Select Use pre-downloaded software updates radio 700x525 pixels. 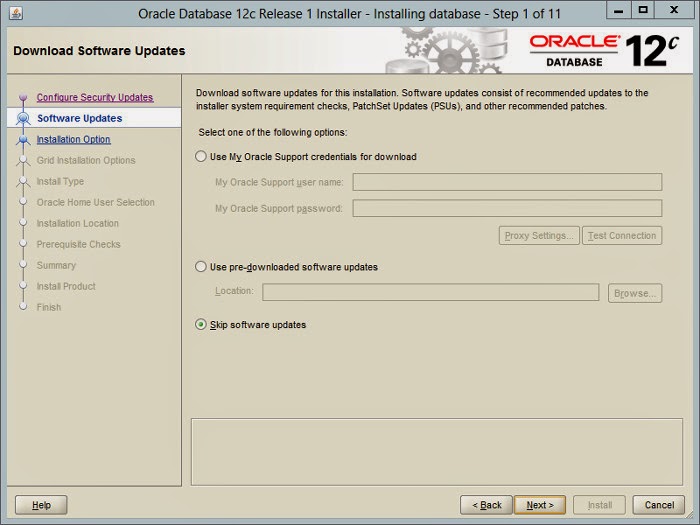point(201,267)
